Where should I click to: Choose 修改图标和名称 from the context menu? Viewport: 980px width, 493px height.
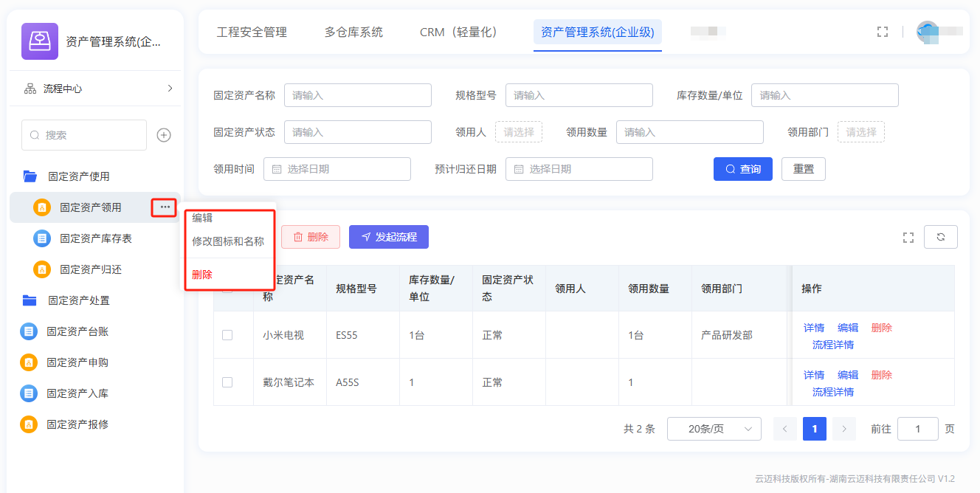tap(228, 241)
